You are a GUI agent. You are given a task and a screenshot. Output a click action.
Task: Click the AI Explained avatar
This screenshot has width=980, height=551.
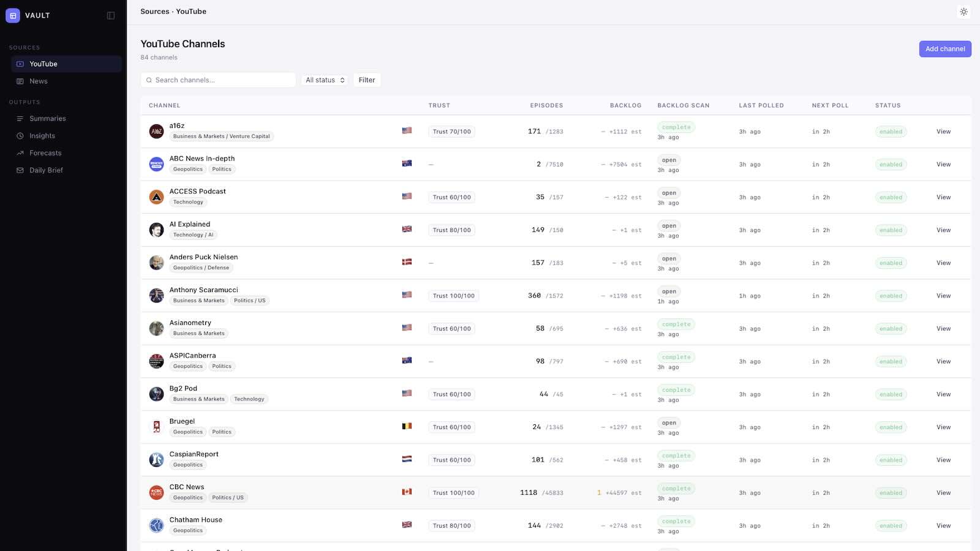pyautogui.click(x=157, y=230)
